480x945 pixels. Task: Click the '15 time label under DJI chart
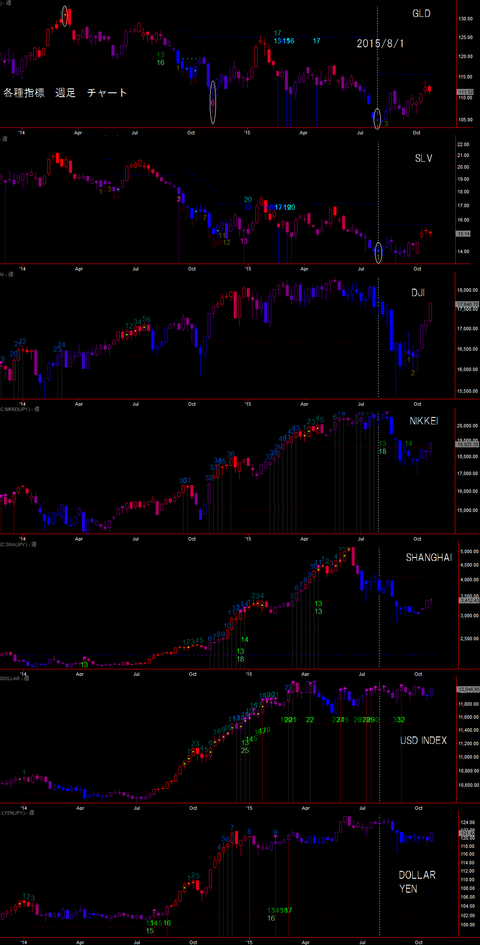tap(248, 402)
